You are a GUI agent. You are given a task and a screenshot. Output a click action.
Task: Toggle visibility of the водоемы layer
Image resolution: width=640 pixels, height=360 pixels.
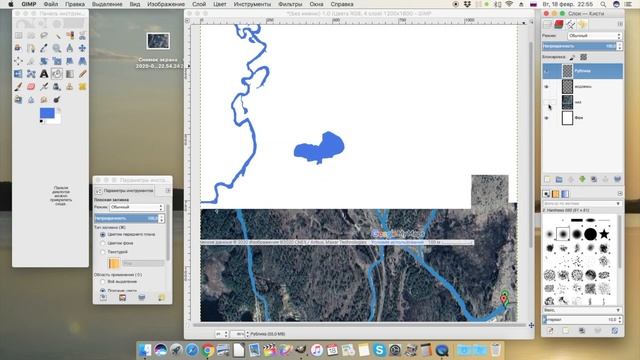pos(547,87)
